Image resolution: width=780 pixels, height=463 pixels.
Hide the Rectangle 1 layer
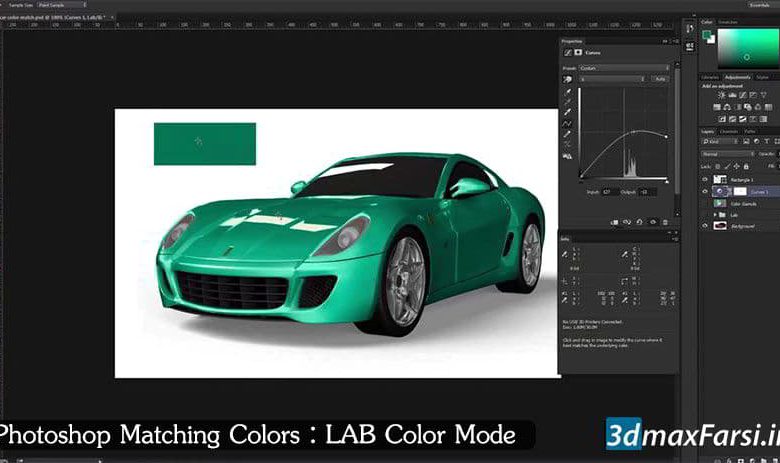[705, 180]
